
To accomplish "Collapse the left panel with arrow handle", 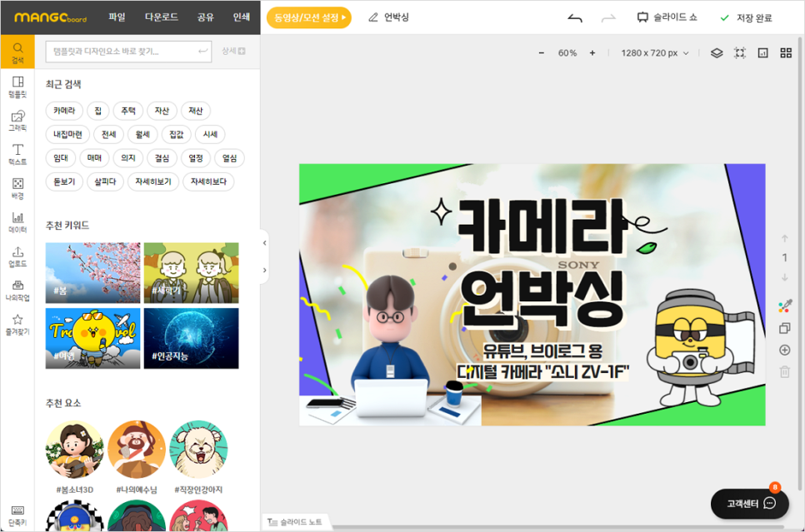I will (264, 243).
